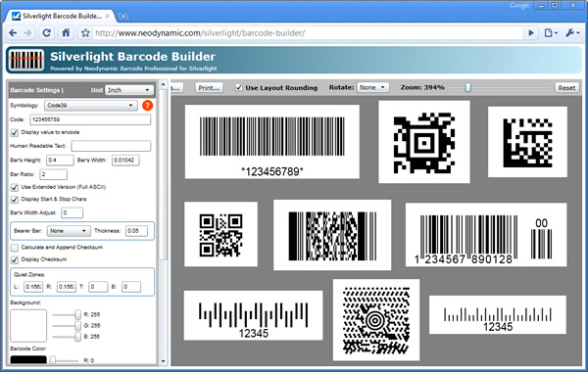This screenshot has height=372, width=588.
Task: Open a new browser tab
Action: (x=123, y=16)
